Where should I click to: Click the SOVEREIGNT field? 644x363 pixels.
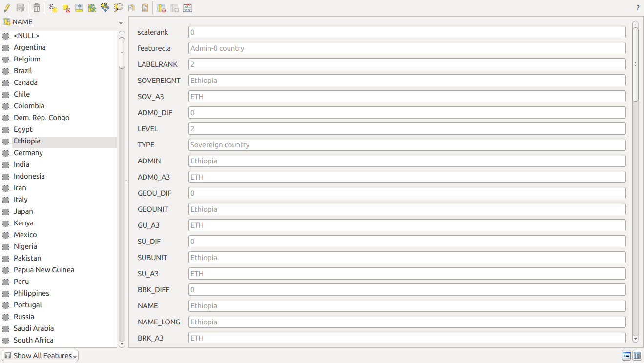point(407,81)
